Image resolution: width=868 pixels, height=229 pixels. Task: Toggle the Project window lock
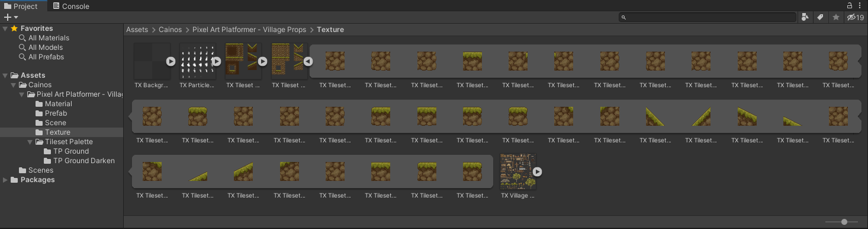pyautogui.click(x=849, y=5)
